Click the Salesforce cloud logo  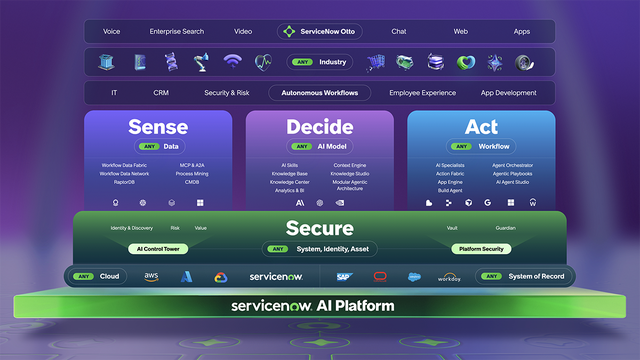coord(414,277)
